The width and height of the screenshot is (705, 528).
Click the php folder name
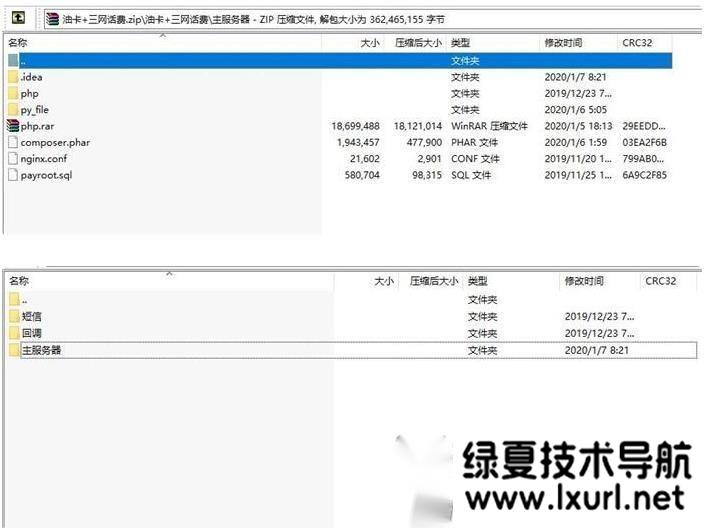[x=30, y=94]
